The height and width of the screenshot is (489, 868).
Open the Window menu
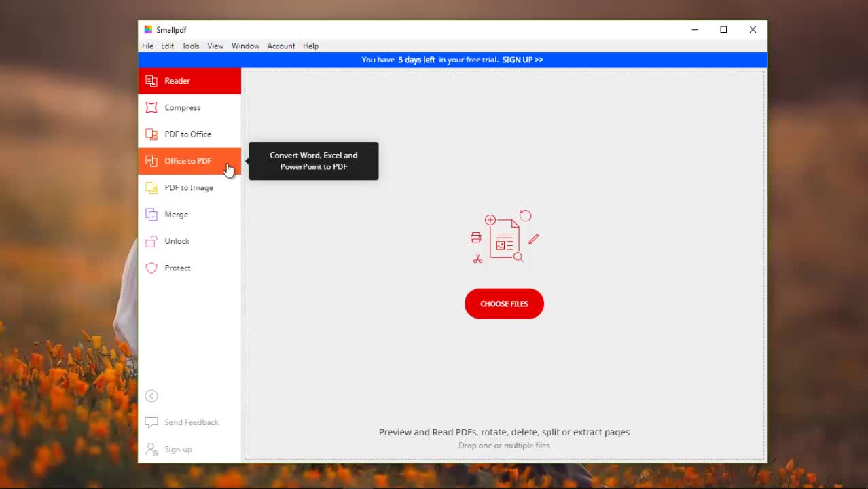(x=245, y=46)
